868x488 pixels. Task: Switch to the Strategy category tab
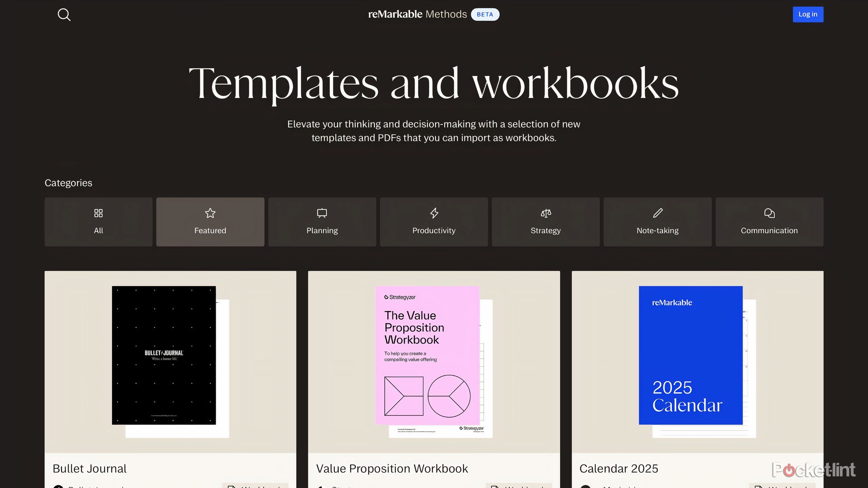pyautogui.click(x=546, y=222)
